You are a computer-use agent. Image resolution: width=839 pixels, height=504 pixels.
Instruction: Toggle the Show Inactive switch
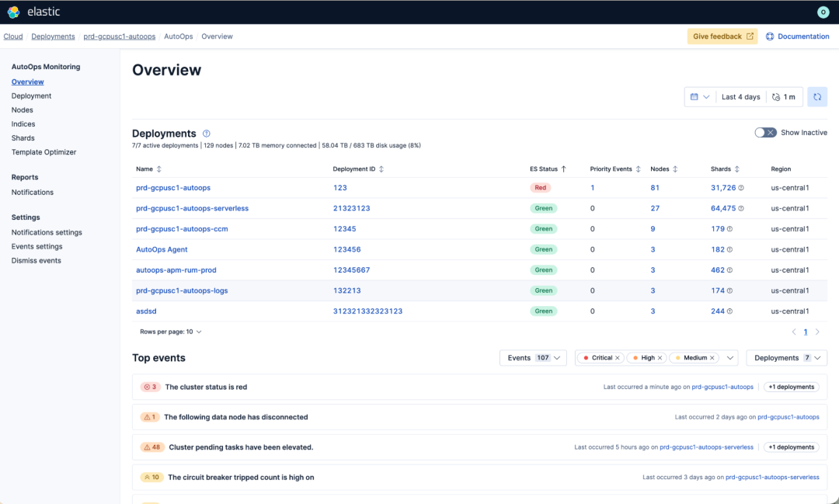[x=766, y=133]
